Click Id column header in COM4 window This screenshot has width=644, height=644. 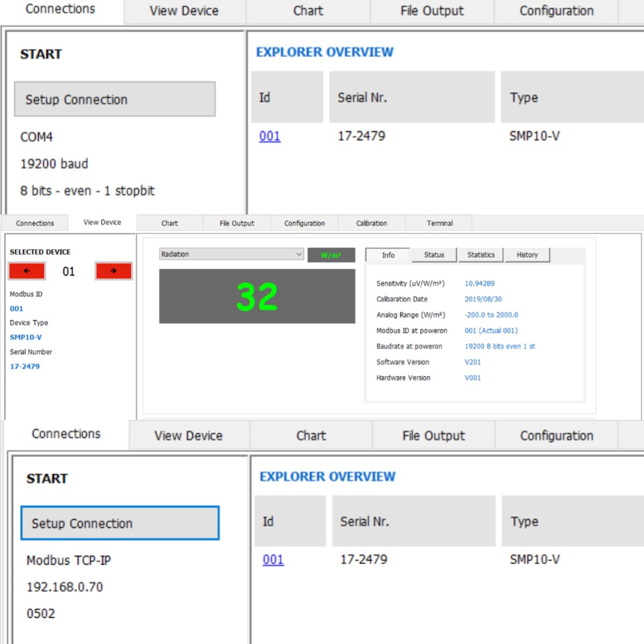(x=287, y=97)
